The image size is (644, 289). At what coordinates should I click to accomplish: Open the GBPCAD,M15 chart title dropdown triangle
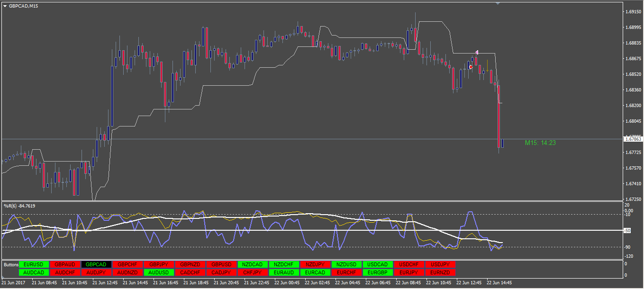[x=5, y=6]
